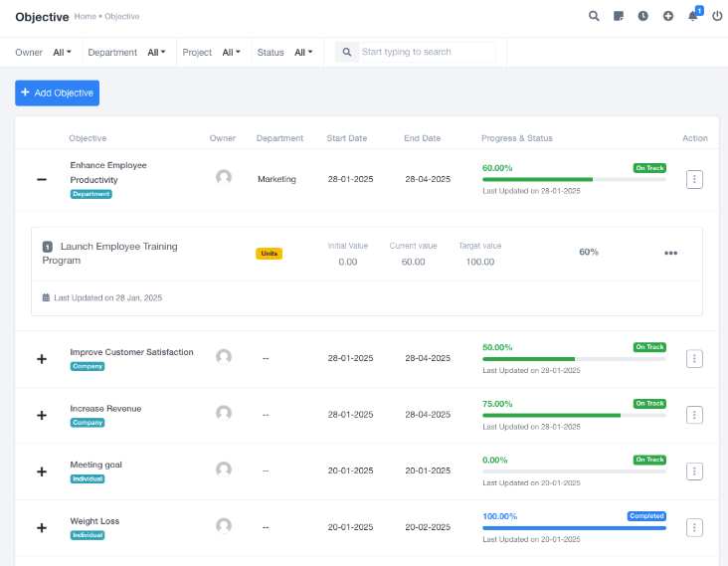728x566 pixels.
Task: Open the Department filter dropdown
Action: pos(156,52)
